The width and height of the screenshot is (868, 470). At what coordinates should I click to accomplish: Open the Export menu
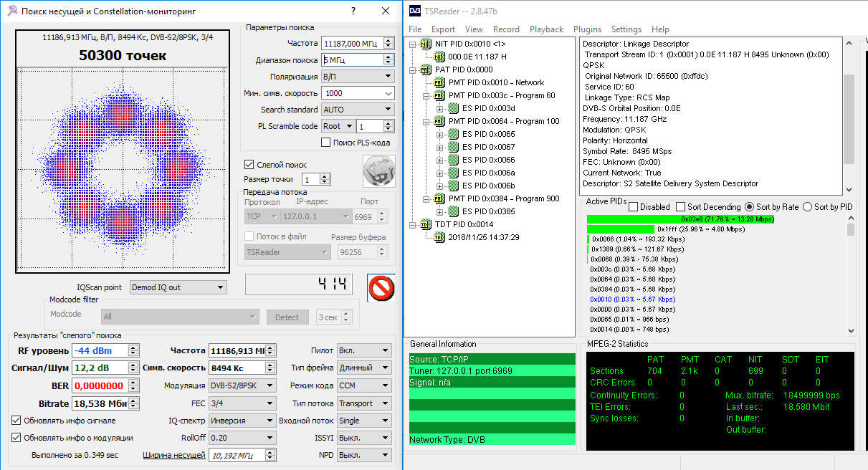(x=443, y=29)
